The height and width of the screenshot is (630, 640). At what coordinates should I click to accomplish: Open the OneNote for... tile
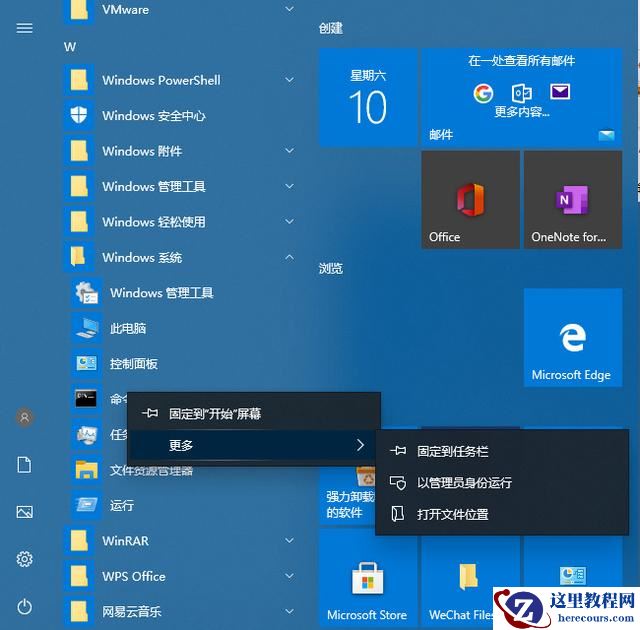(573, 200)
